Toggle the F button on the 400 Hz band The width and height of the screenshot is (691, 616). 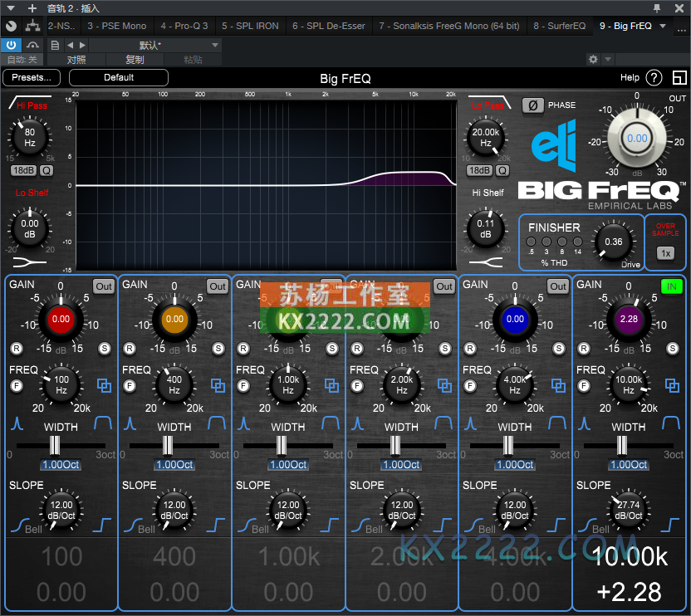(130, 386)
